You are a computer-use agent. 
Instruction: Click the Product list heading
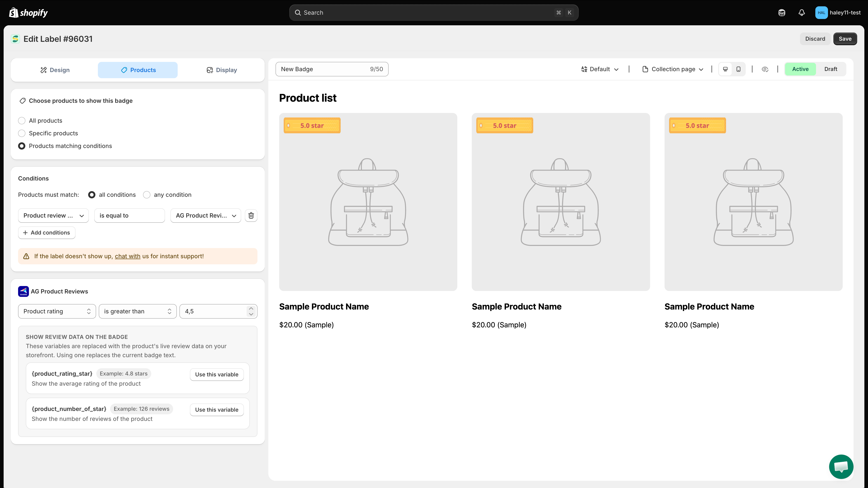pyautogui.click(x=308, y=98)
